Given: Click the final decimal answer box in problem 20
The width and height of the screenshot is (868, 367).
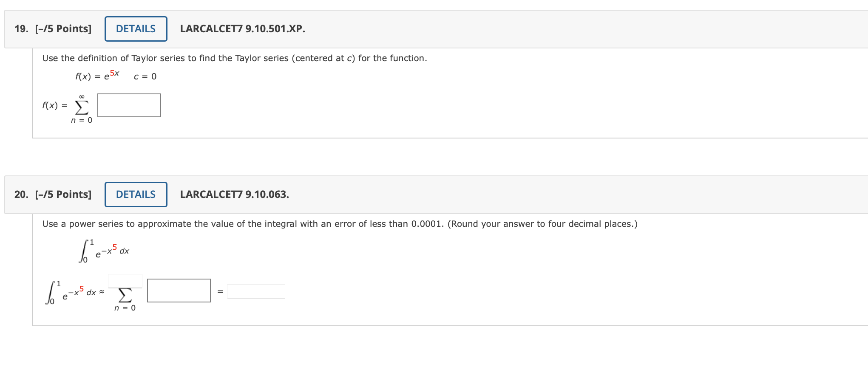Looking at the screenshot, I should click(x=256, y=291).
